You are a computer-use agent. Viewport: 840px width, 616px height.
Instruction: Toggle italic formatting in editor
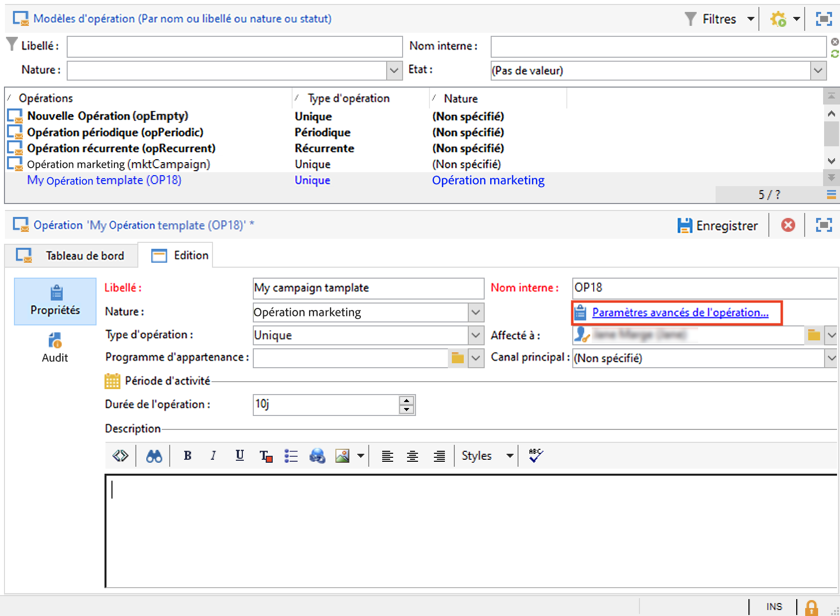tap(213, 456)
